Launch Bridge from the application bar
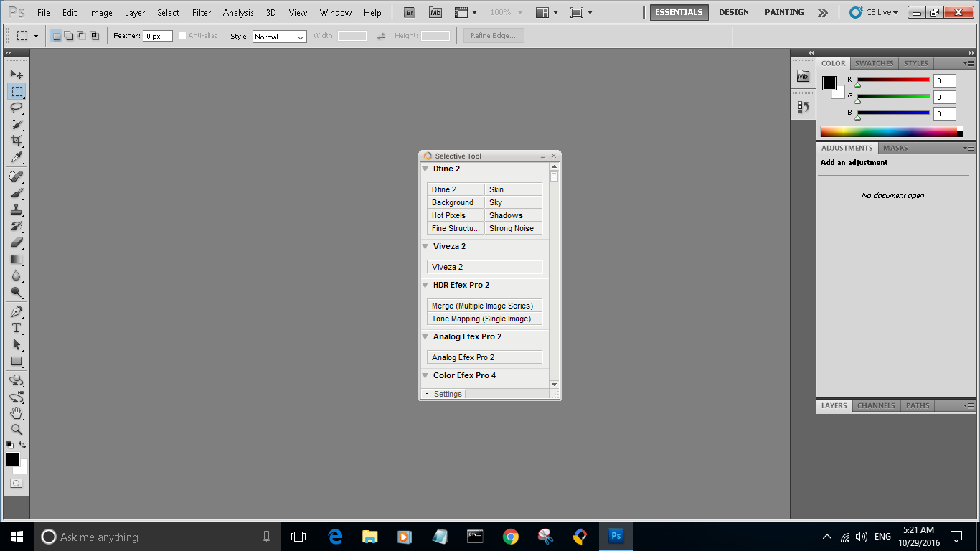980x551 pixels. pos(409,12)
